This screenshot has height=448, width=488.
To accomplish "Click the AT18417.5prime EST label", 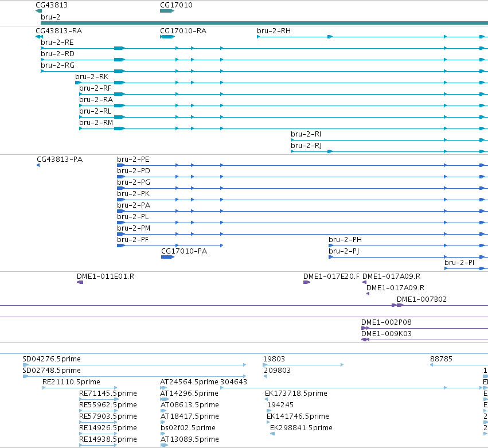I will click(190, 417).
